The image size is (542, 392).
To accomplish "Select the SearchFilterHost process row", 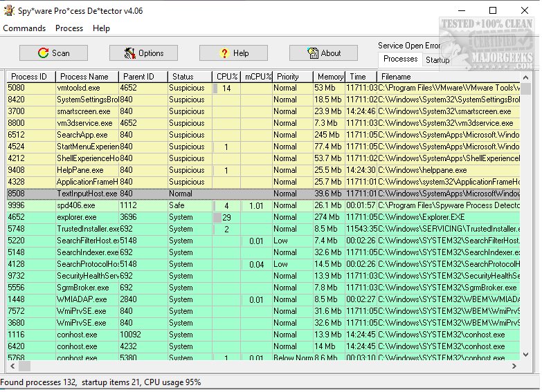I will coord(263,241).
